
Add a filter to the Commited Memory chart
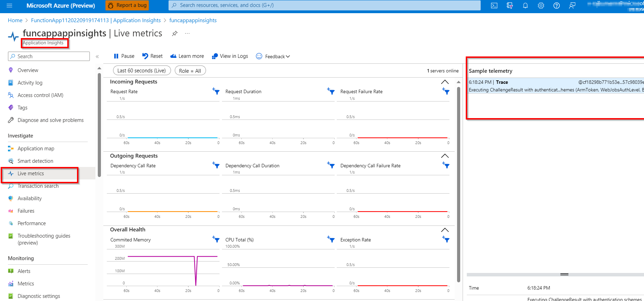coord(216,239)
